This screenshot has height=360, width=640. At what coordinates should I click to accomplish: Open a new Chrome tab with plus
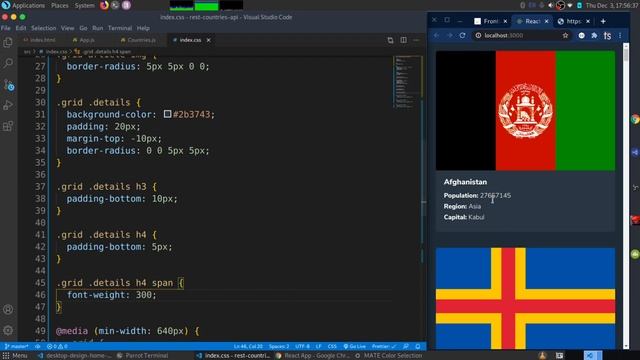(603, 21)
